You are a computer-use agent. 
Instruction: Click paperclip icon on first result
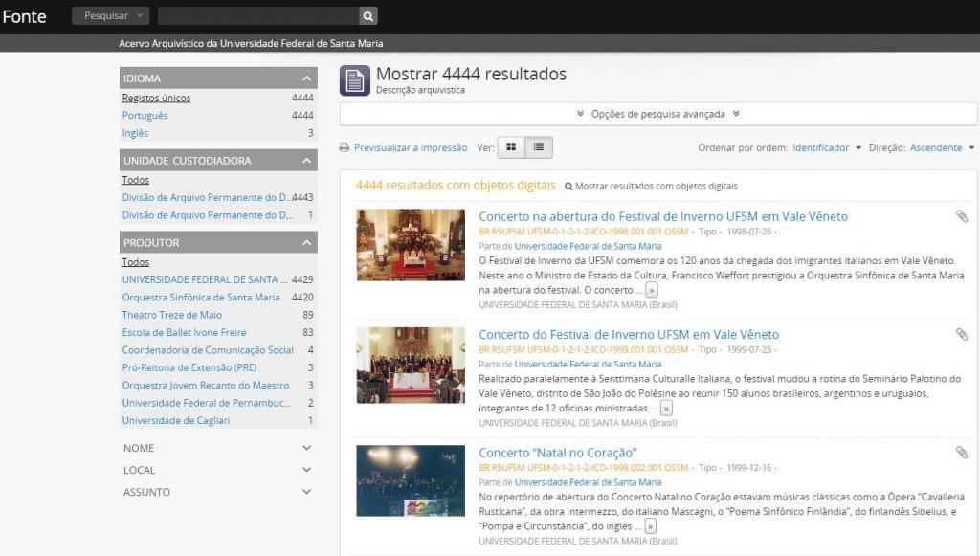tap(961, 216)
